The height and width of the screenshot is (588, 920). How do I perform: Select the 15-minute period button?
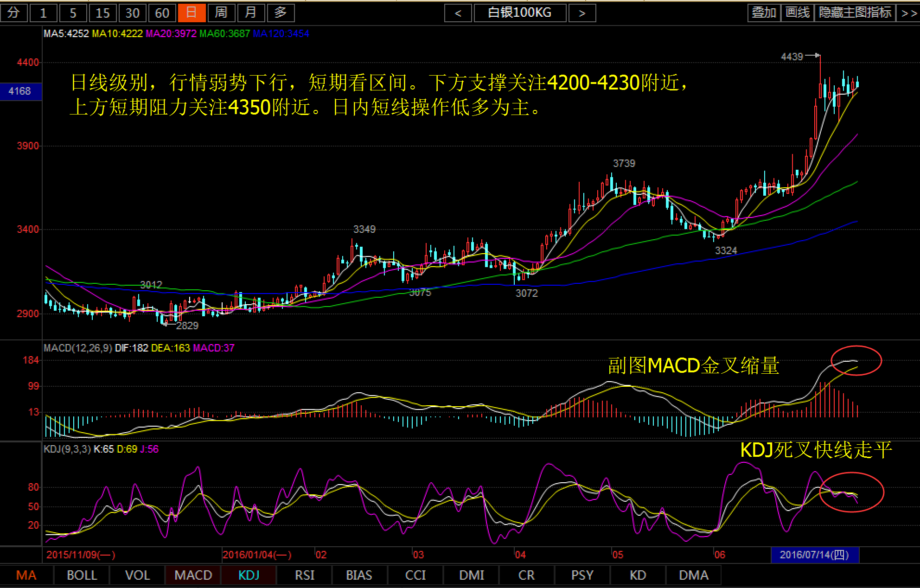[x=102, y=13]
